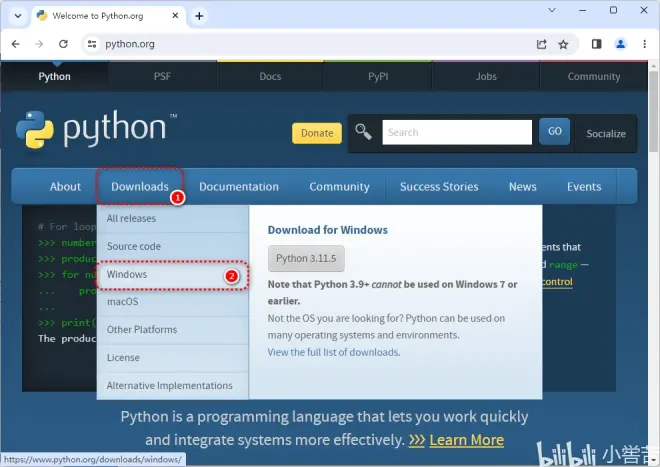Image resolution: width=660 pixels, height=467 pixels.
Task: Open the News navigation menu
Action: pyautogui.click(x=523, y=187)
